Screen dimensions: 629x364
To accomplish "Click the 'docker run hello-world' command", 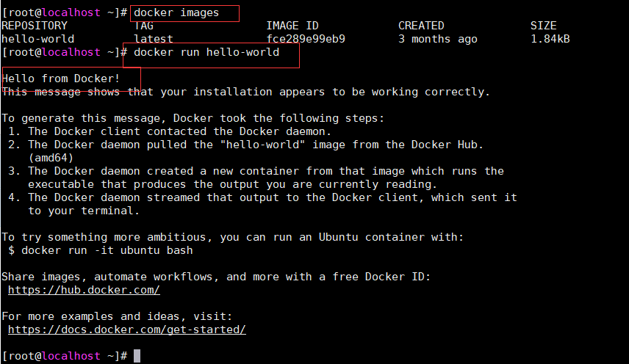I will pos(206,52).
